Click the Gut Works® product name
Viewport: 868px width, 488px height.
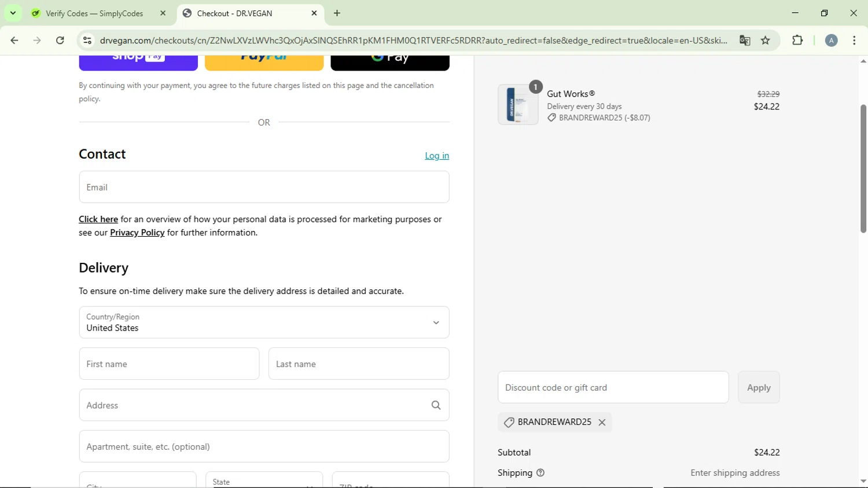click(x=571, y=94)
